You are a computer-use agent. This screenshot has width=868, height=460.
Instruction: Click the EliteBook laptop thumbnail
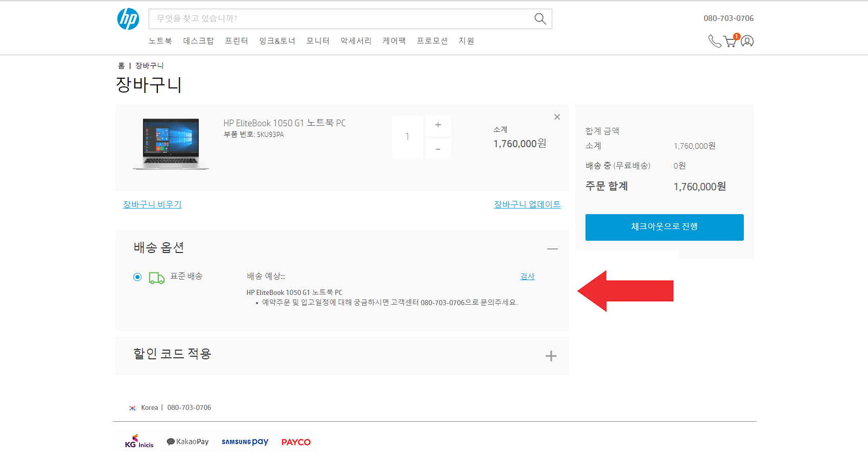[171, 144]
